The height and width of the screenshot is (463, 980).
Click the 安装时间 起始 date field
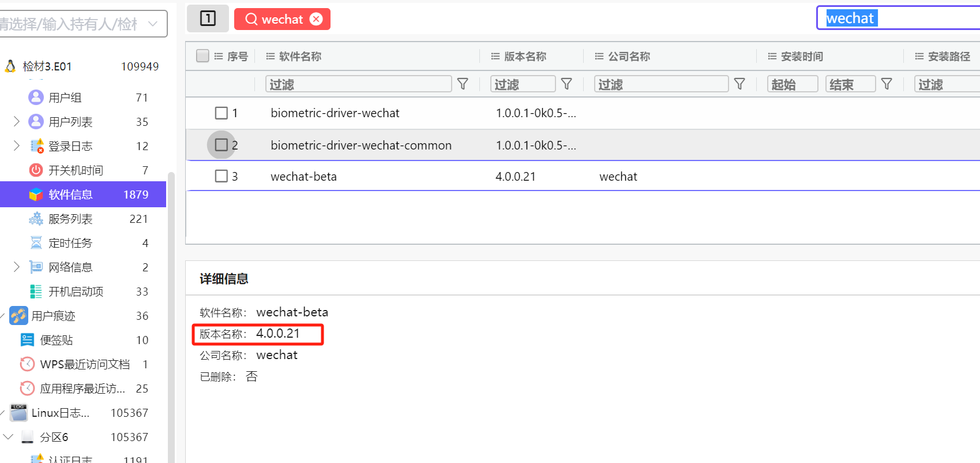(x=793, y=84)
